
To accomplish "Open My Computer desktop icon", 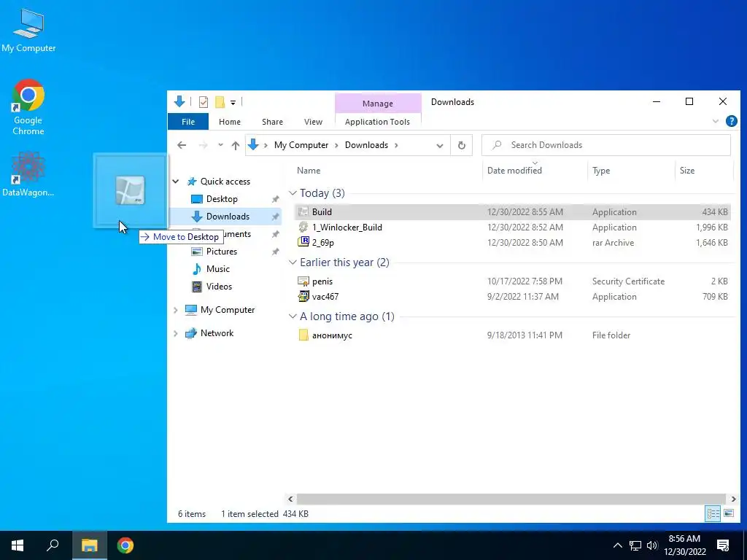I will point(28,31).
